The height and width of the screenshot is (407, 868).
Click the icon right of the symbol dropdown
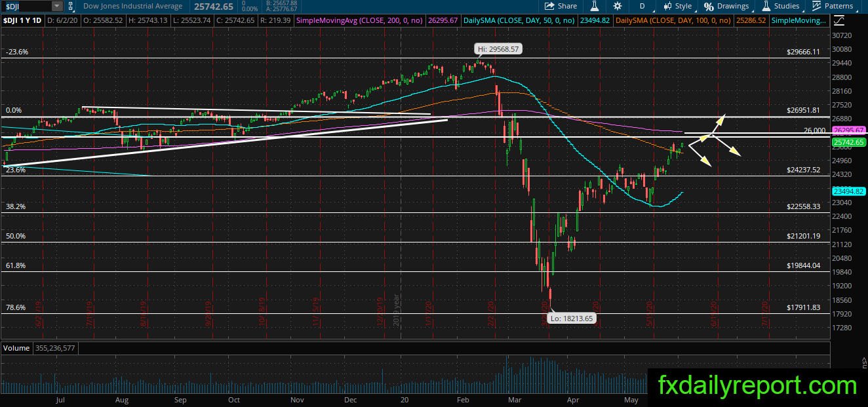72,6
